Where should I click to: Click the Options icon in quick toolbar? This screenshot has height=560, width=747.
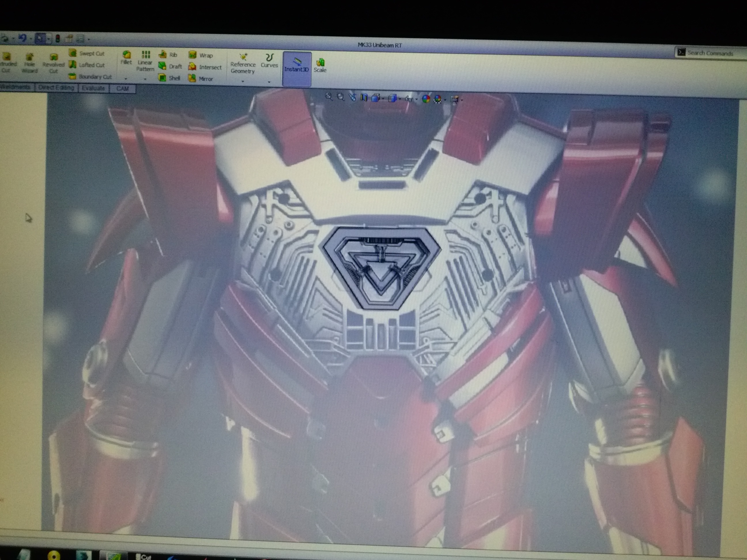[80, 39]
